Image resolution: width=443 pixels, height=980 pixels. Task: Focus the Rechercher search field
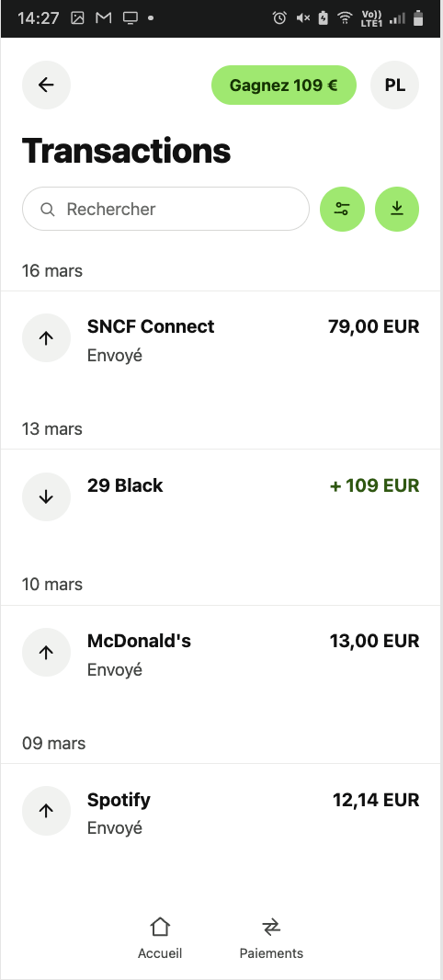click(x=165, y=209)
